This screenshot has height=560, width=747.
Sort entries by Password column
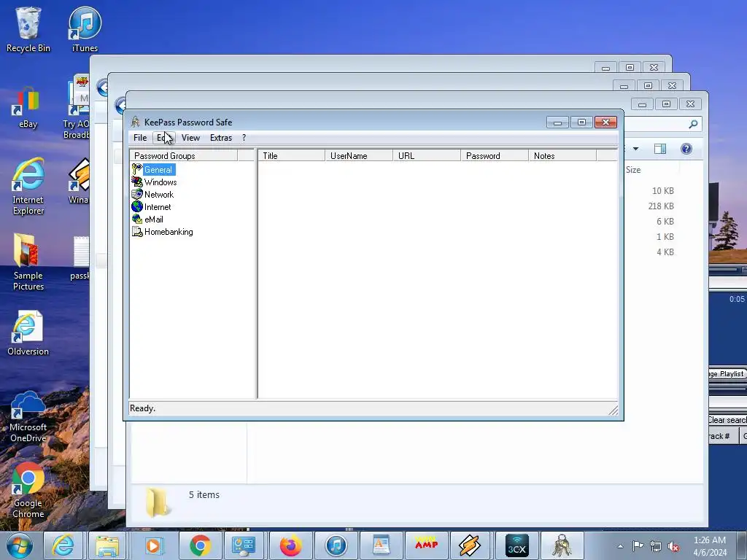(x=495, y=156)
